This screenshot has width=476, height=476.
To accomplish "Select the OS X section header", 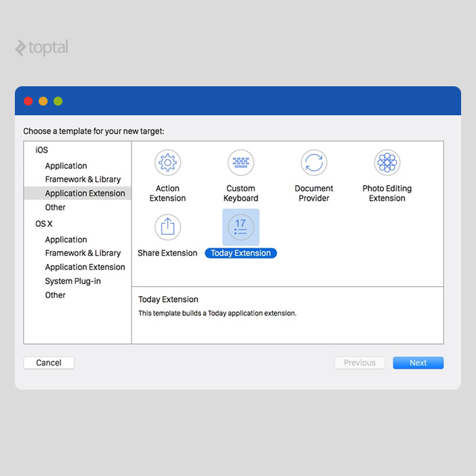I will coord(44,224).
